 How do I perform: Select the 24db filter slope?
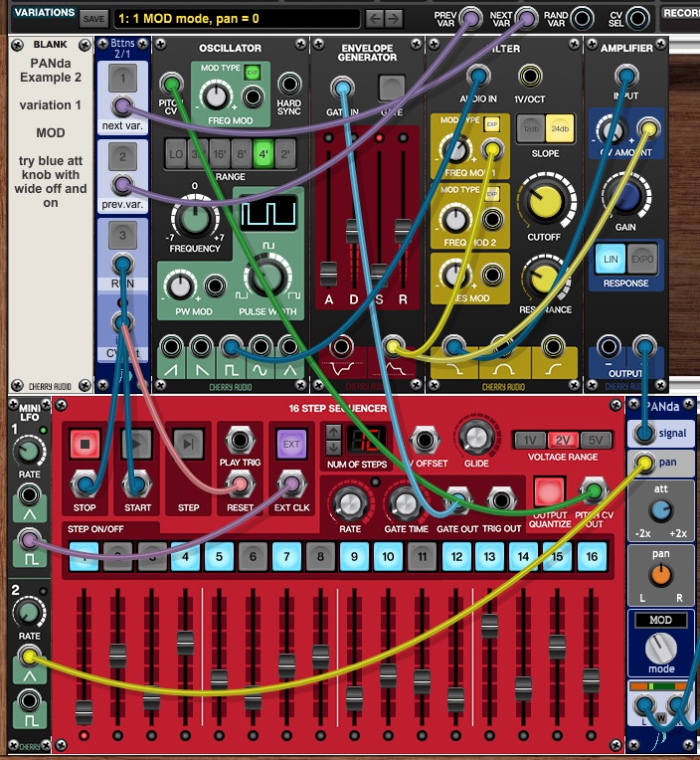(559, 132)
